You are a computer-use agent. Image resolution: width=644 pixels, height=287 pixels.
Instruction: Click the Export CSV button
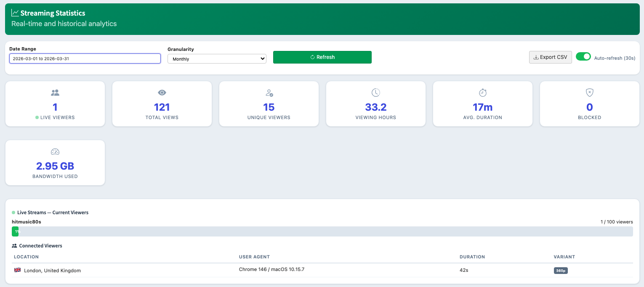click(551, 57)
